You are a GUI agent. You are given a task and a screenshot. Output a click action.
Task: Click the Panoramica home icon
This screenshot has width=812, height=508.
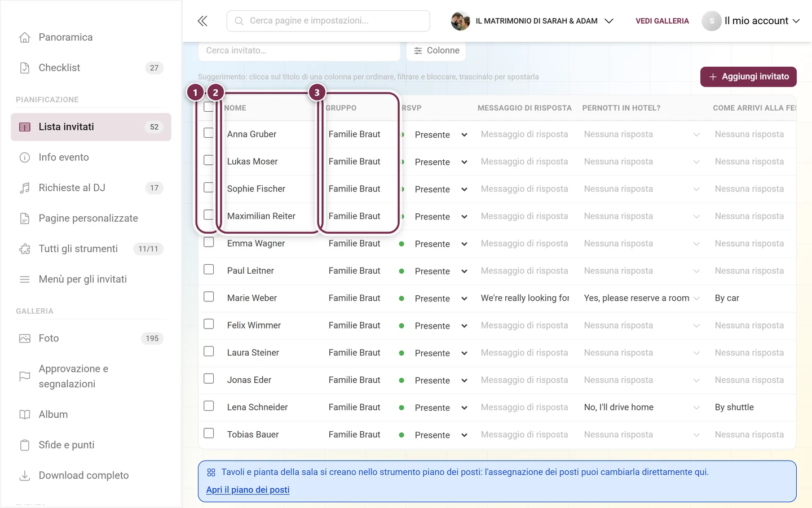tap(25, 37)
